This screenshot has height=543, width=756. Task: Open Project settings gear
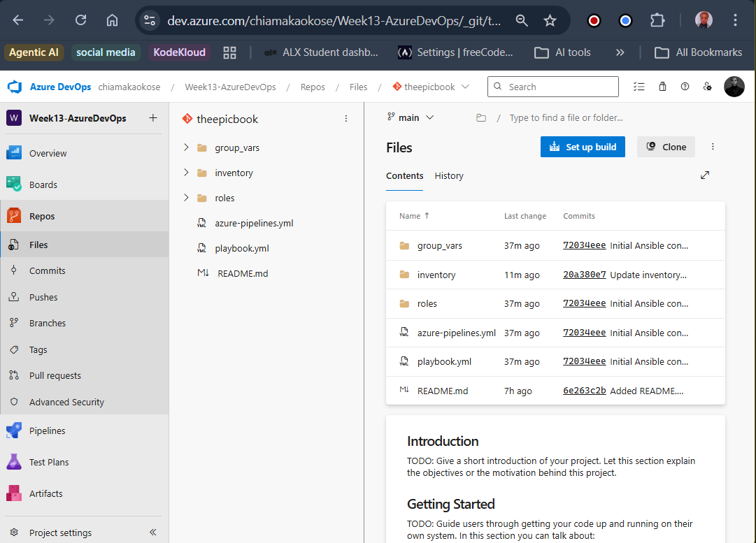point(14,533)
